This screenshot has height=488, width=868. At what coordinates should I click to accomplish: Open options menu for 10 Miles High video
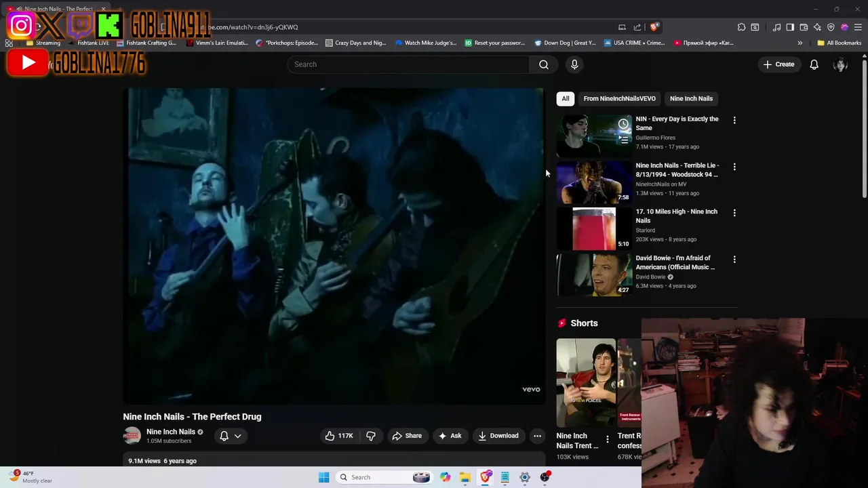coord(734,213)
